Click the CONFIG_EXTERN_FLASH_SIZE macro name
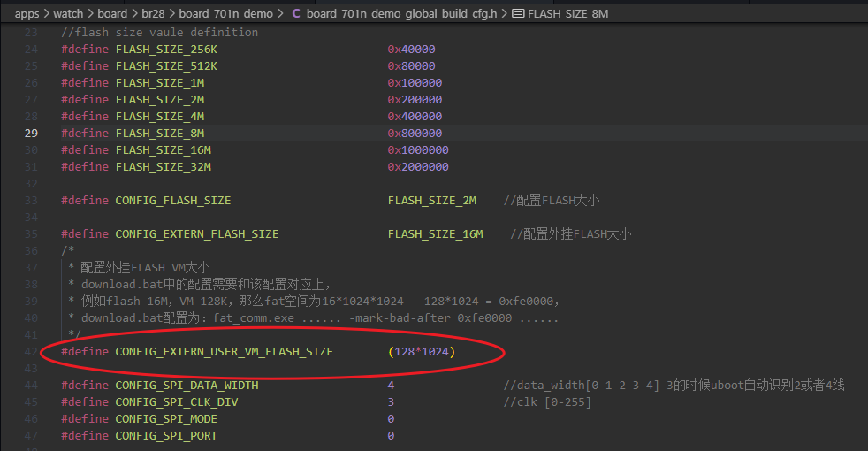This screenshot has height=451, width=868. point(196,234)
